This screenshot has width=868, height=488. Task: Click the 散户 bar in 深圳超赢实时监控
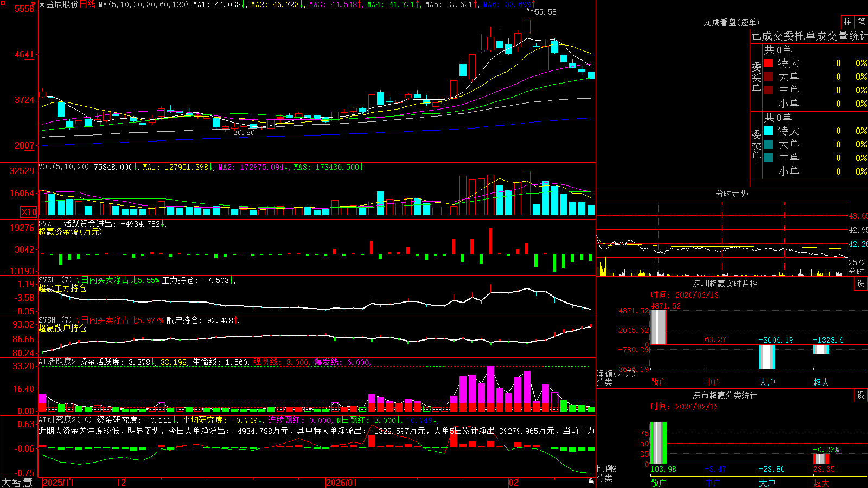[658, 327]
